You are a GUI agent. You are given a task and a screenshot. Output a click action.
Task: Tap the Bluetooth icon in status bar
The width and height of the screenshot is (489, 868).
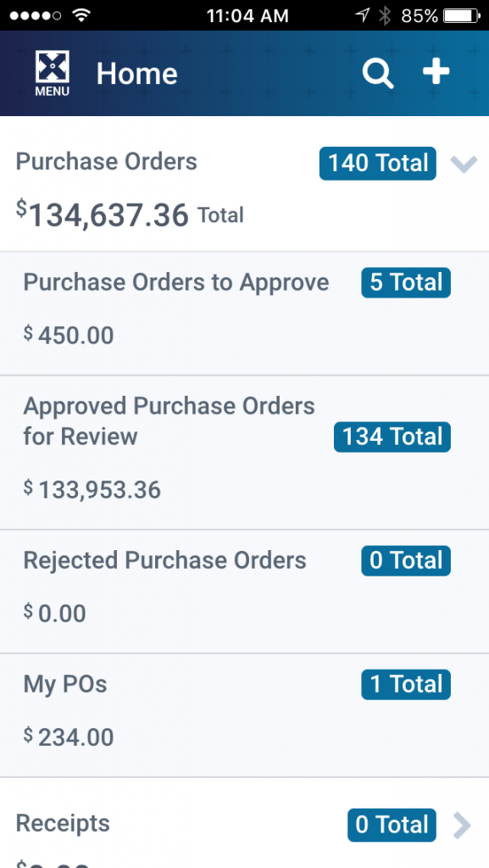tap(385, 15)
